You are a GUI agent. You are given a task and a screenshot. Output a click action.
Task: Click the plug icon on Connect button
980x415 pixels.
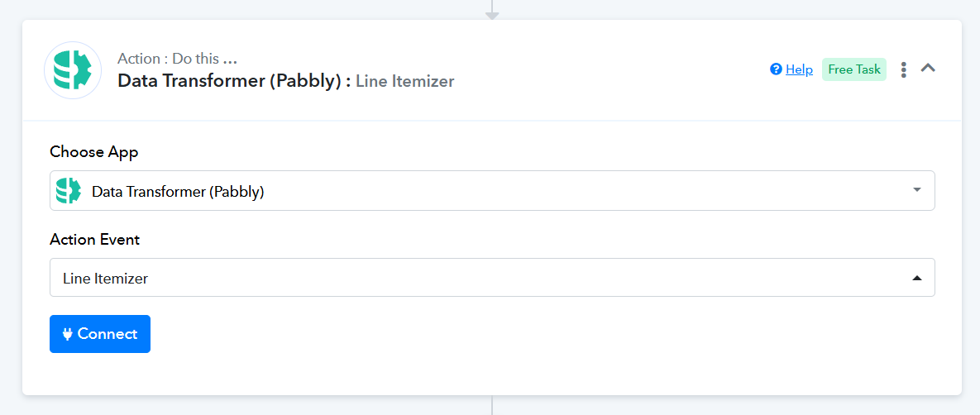pyautogui.click(x=68, y=334)
